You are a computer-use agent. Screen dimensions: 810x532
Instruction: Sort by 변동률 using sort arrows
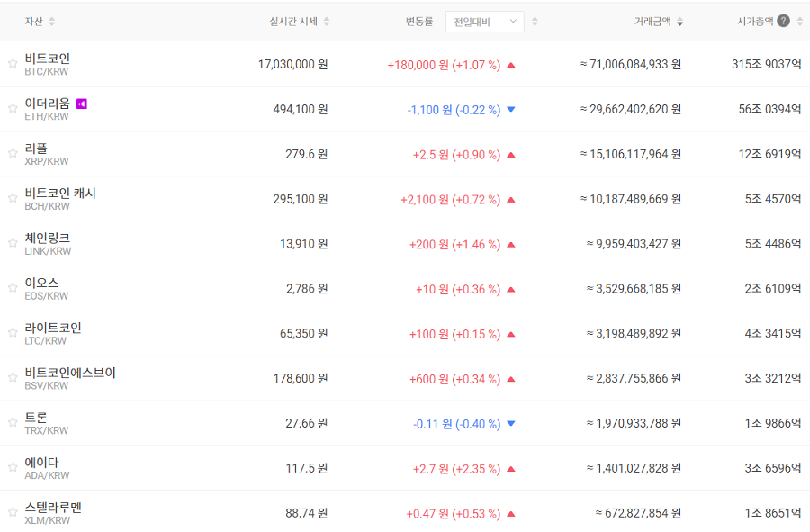pyautogui.click(x=535, y=22)
